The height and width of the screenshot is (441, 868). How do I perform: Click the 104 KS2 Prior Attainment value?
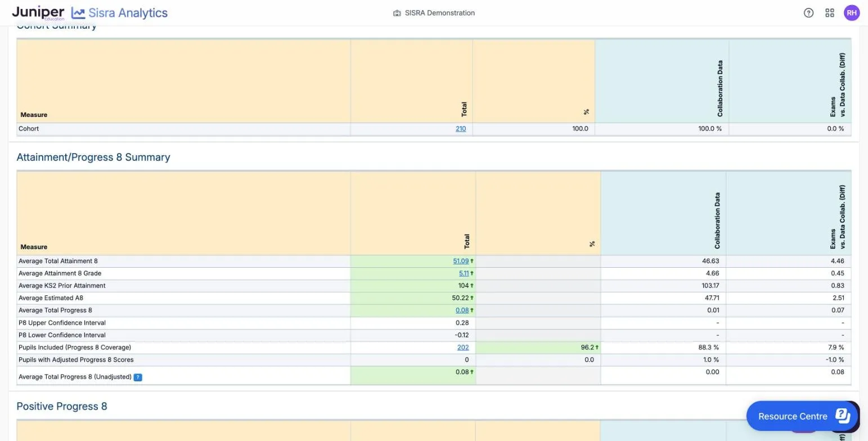tap(463, 286)
